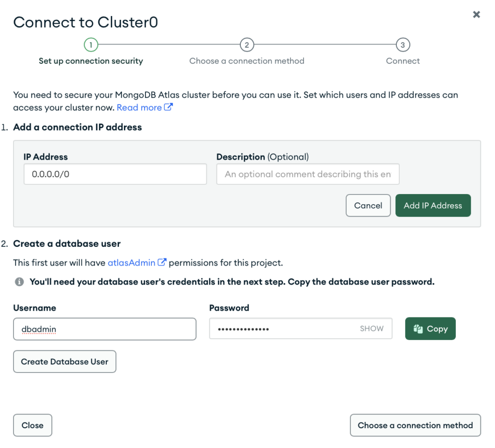Copy the database user password
Viewport: 495px width, 448px height.
(x=430, y=329)
